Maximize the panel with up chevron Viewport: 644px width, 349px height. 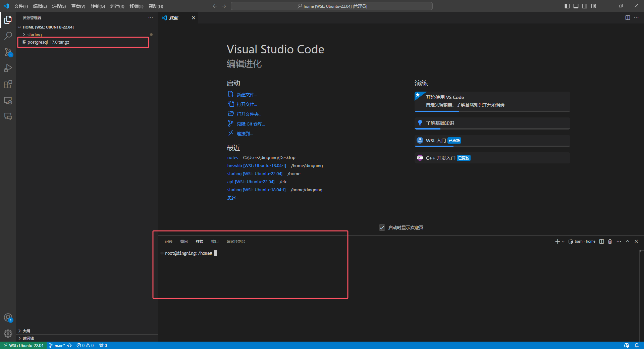click(x=628, y=241)
